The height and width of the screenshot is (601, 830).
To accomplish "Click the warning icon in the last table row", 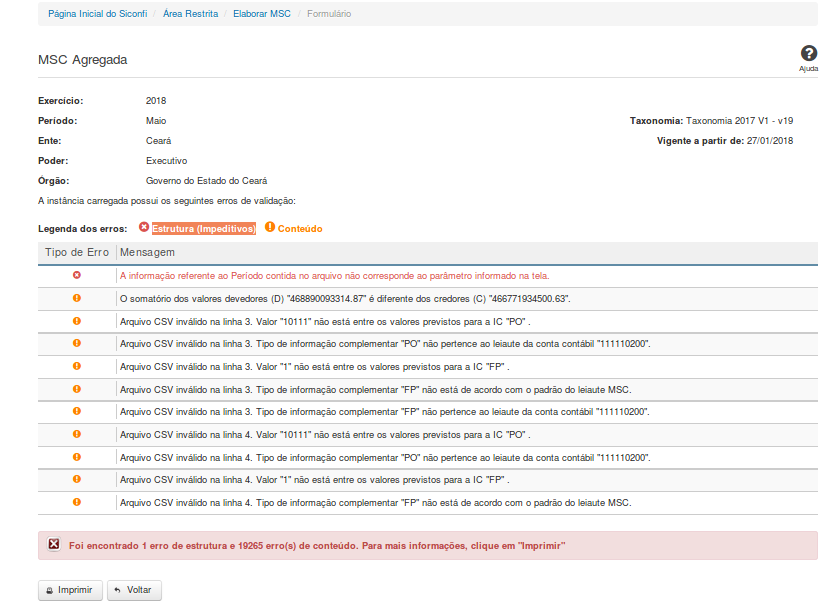I will coord(77,502).
